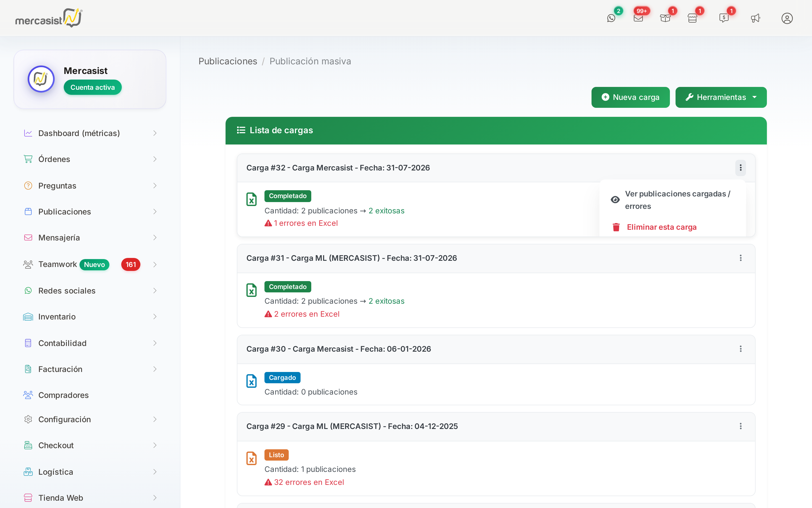Viewport: 812px width, 508px height.
Task: Open three-dot menu for Carga #29
Action: 741,426
